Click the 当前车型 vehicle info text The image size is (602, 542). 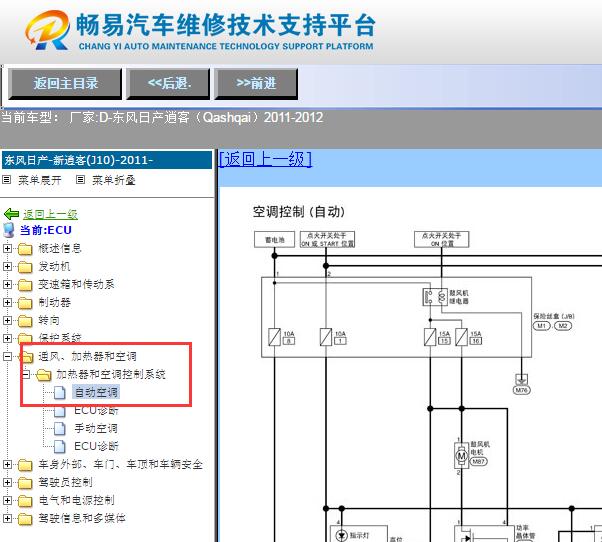(162, 117)
